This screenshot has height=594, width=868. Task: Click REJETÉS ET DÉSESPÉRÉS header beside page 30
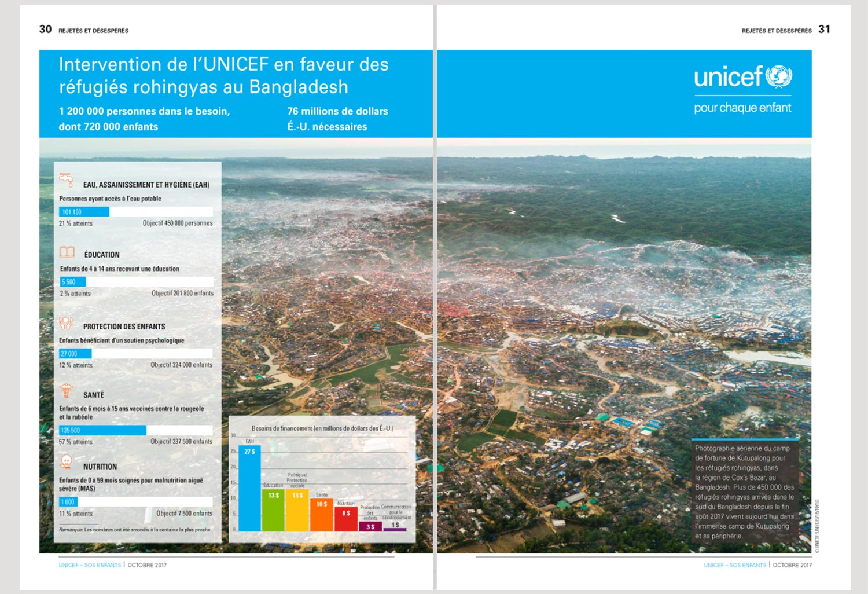[x=93, y=31]
